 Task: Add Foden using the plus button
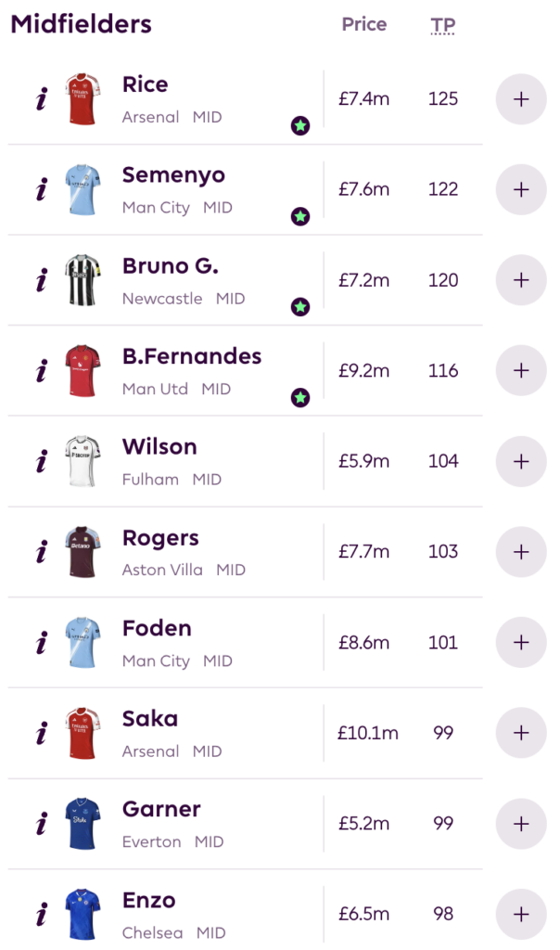[521, 642]
